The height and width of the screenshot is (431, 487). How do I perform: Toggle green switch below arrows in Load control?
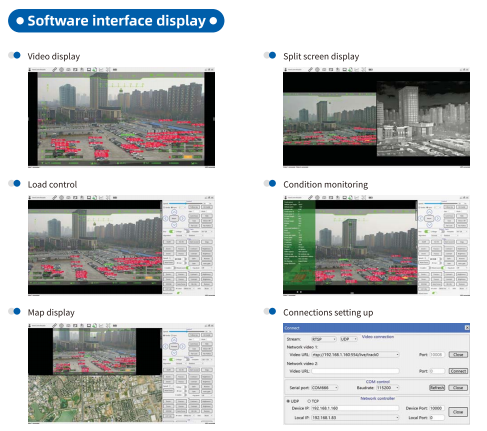click(x=172, y=231)
